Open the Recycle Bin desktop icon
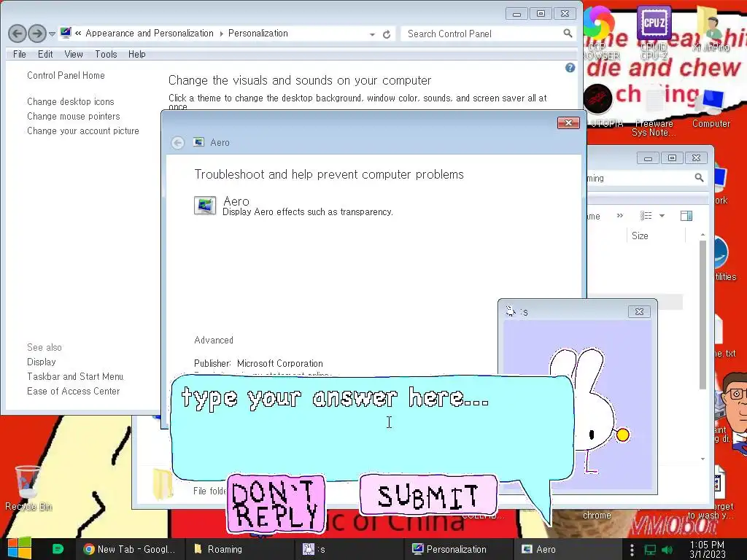 pos(28,488)
